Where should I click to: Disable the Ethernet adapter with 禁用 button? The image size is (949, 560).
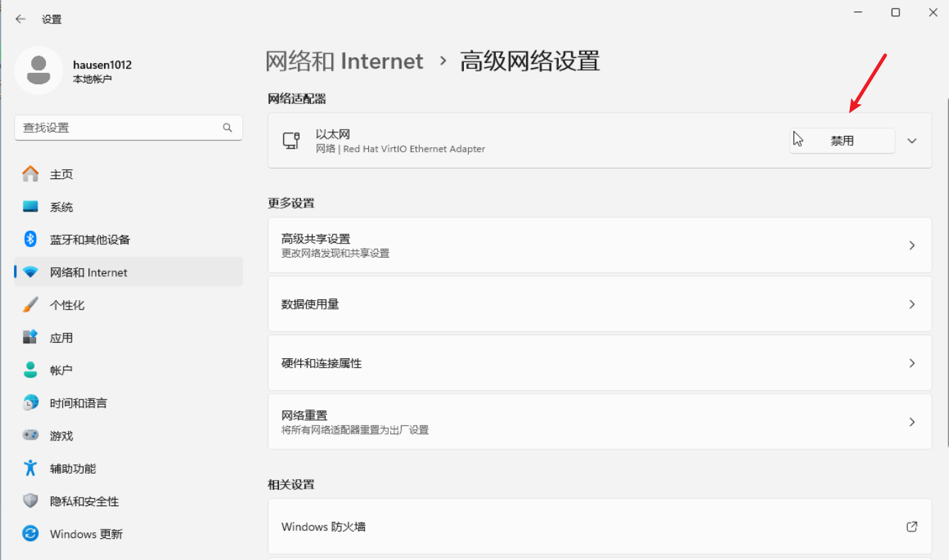click(842, 140)
